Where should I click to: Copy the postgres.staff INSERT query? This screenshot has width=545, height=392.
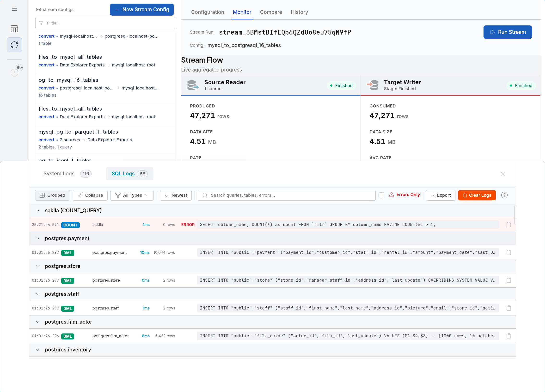pos(509,308)
